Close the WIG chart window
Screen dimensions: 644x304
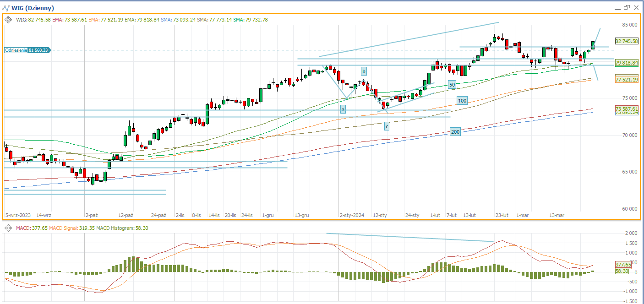point(636,7)
